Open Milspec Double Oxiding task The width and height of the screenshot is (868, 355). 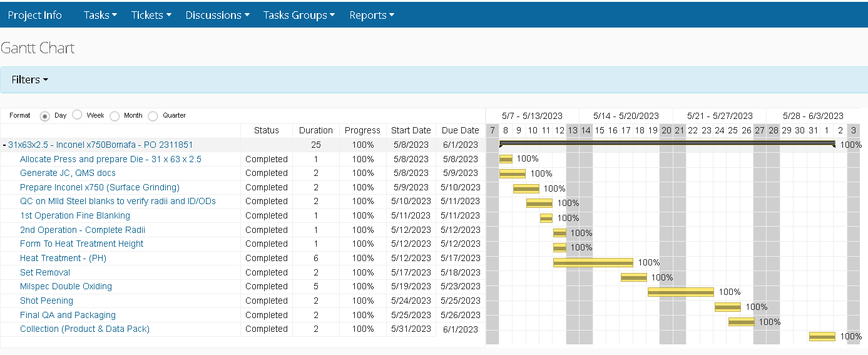66,286
